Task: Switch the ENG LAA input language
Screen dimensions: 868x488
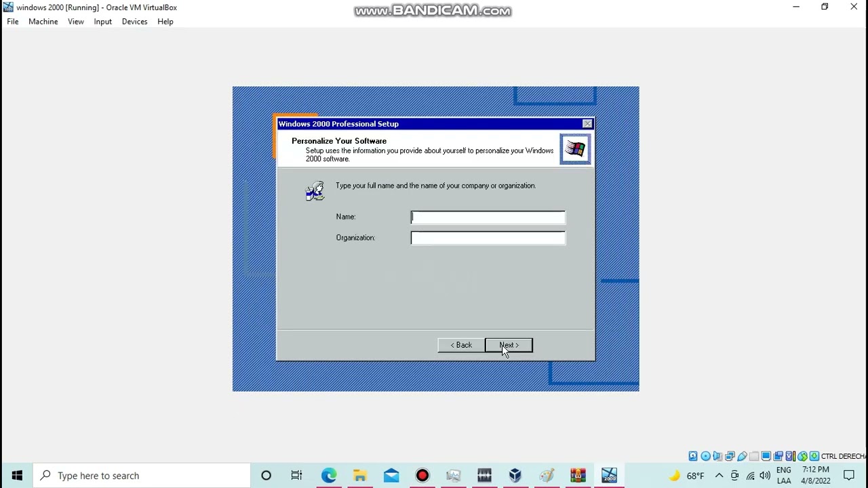Action: coord(784,476)
